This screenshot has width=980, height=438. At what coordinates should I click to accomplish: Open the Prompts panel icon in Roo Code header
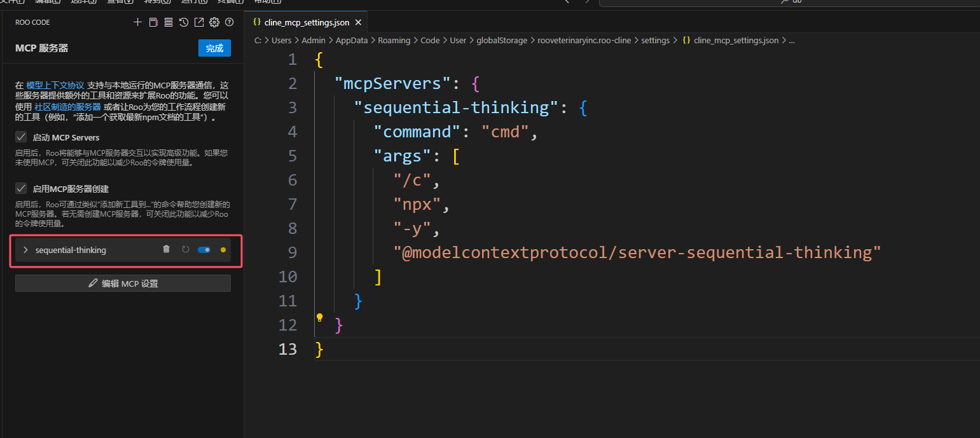[153, 22]
